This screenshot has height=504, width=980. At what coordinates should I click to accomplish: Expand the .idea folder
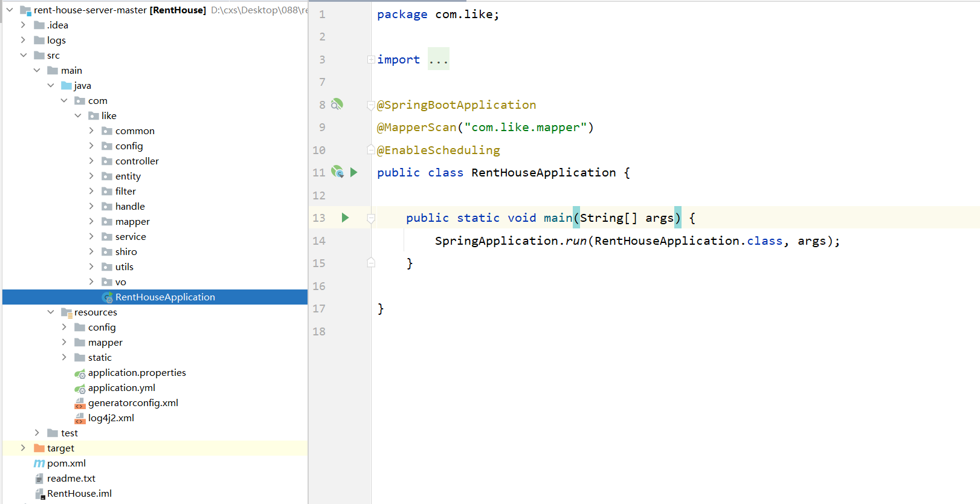(23, 25)
